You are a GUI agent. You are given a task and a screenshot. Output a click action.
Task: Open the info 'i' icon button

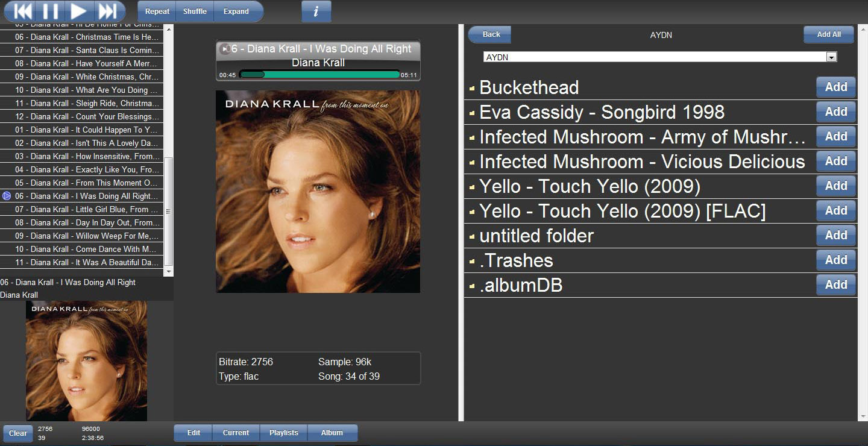316,11
